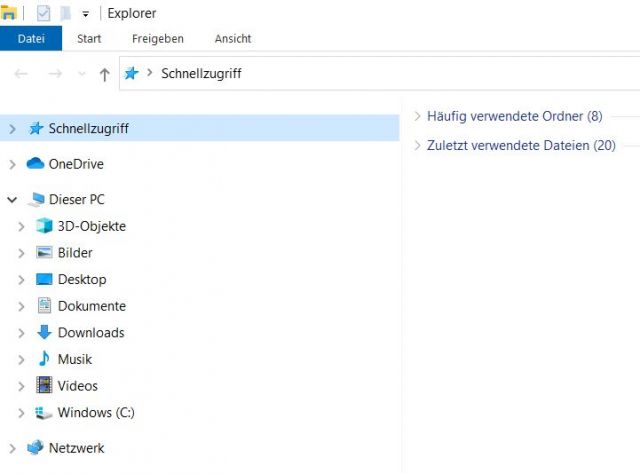
Task: Click the Desktop monitor icon
Action: 44,279
